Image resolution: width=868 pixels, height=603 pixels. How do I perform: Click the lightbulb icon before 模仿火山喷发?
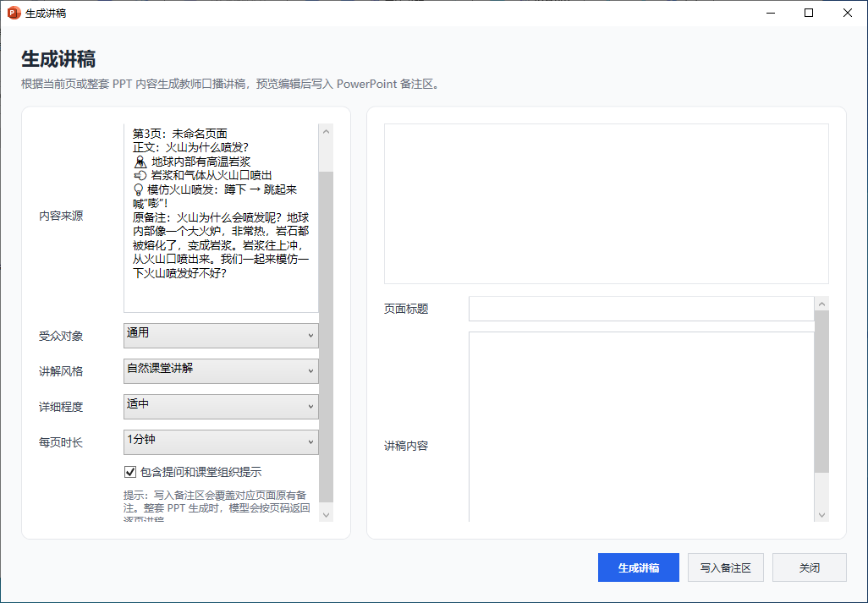tap(139, 189)
